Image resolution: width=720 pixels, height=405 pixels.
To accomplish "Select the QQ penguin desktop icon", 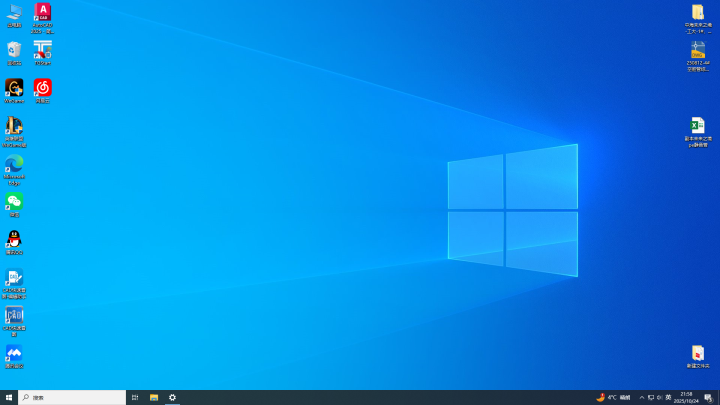I will pyautogui.click(x=14, y=242).
